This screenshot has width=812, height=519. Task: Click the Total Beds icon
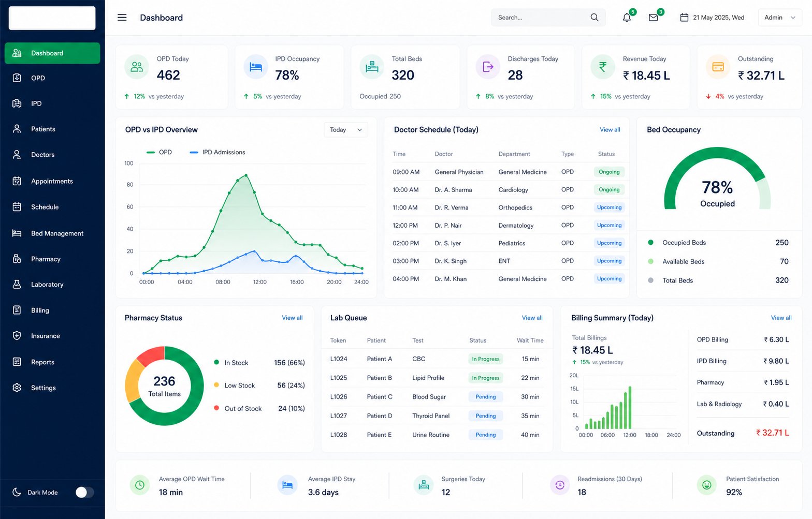372,67
